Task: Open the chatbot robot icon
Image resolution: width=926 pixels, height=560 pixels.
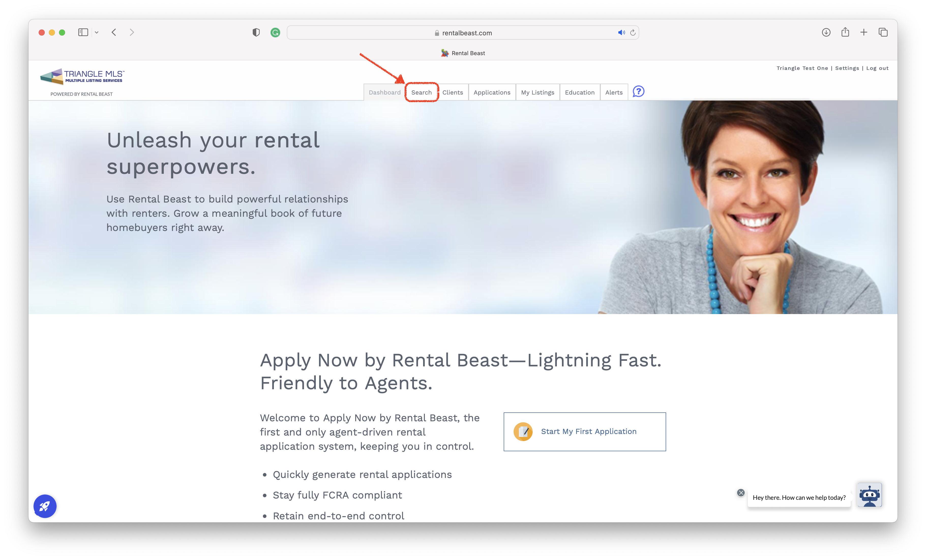Action: [869, 495]
